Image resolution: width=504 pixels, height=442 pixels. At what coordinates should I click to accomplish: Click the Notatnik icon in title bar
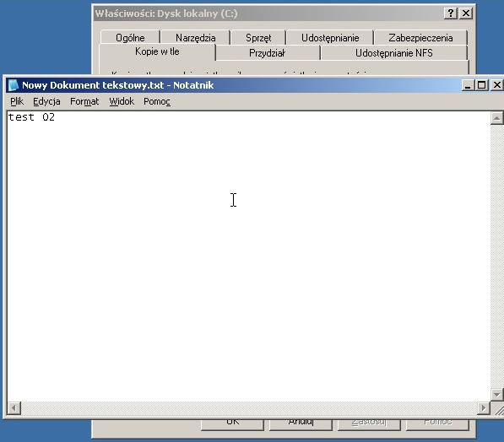tap(14, 85)
